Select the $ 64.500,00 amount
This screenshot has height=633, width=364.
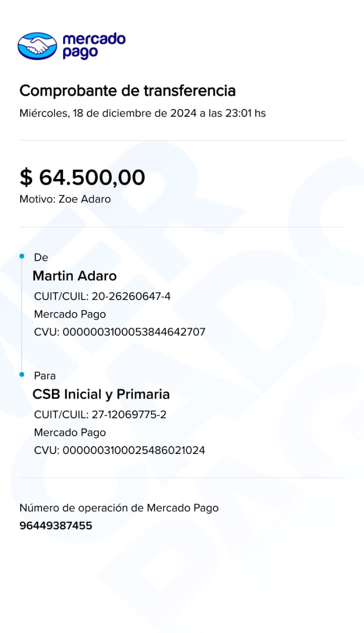[82, 177]
